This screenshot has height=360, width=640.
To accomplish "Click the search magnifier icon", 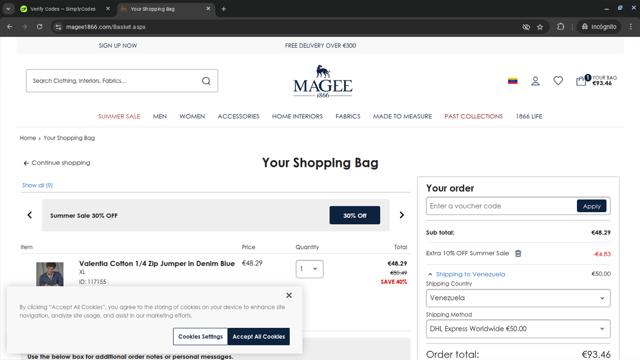I will click(206, 81).
